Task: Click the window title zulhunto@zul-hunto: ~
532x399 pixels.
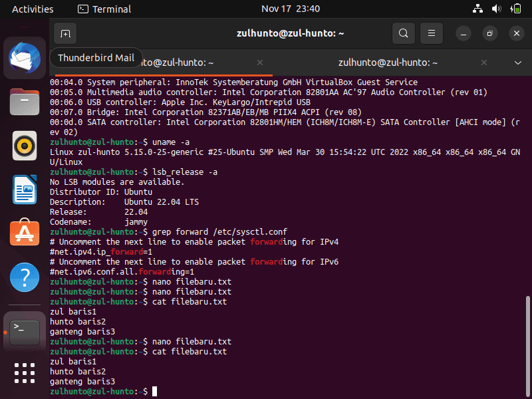Action: [291, 33]
